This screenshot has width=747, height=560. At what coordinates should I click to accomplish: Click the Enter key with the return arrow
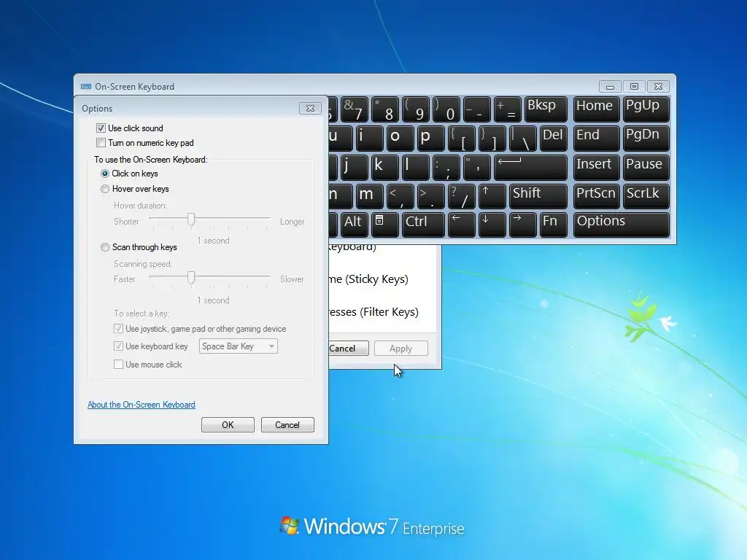click(x=530, y=167)
